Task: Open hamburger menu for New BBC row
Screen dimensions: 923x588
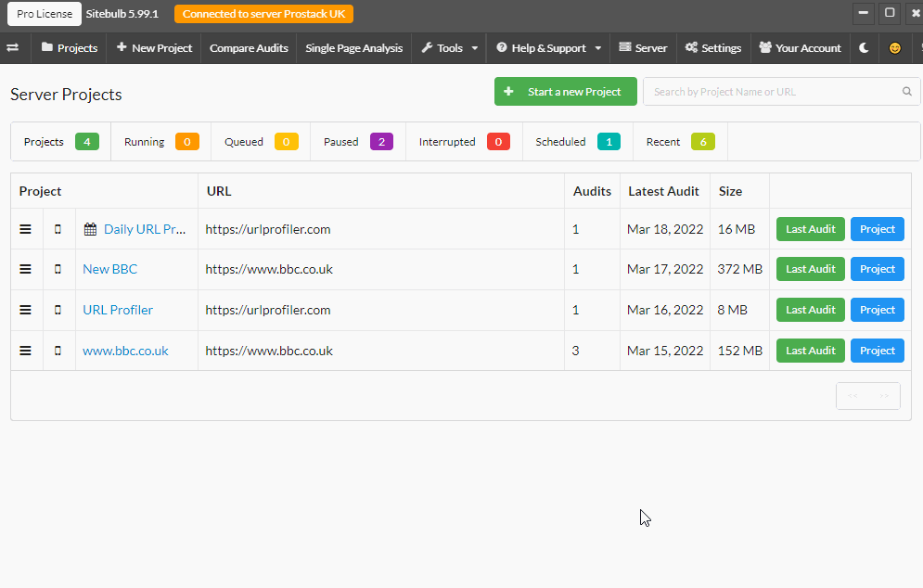Action: (25, 269)
